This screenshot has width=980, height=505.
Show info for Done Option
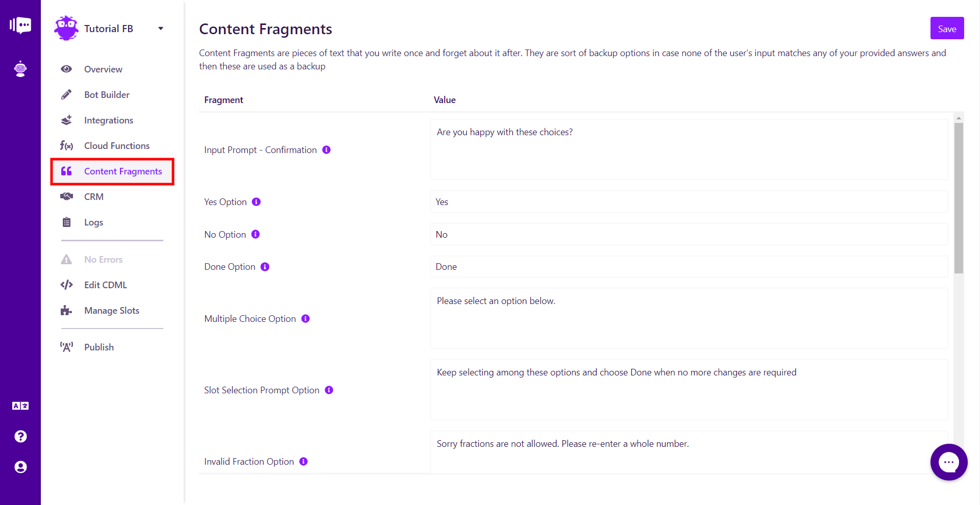265,266
